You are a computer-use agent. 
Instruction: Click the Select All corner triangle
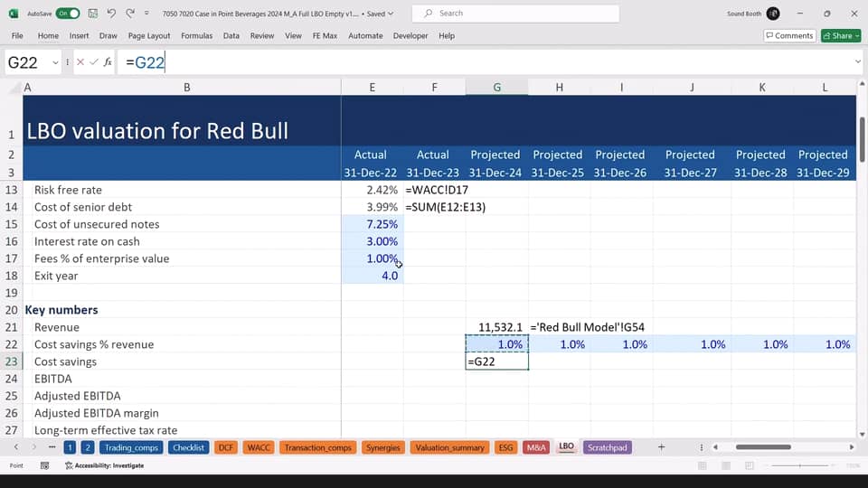(14, 88)
